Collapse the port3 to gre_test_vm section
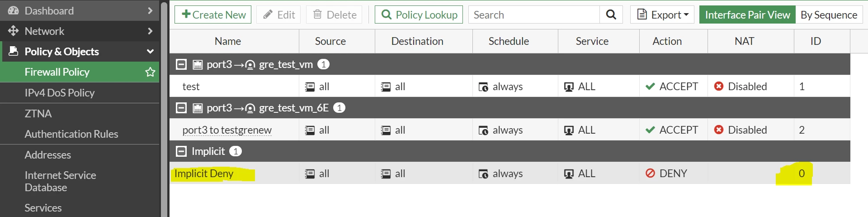Image resolution: width=868 pixels, height=217 pixels. [x=181, y=64]
